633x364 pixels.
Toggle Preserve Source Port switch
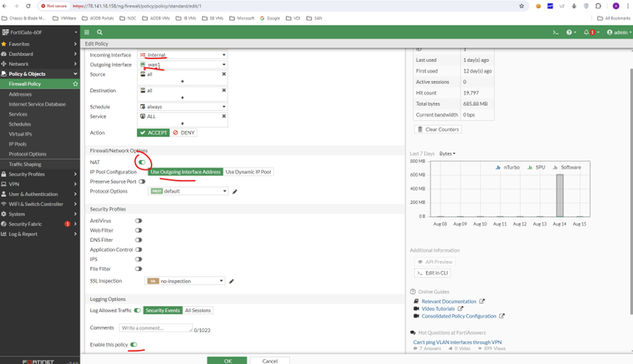(142, 182)
